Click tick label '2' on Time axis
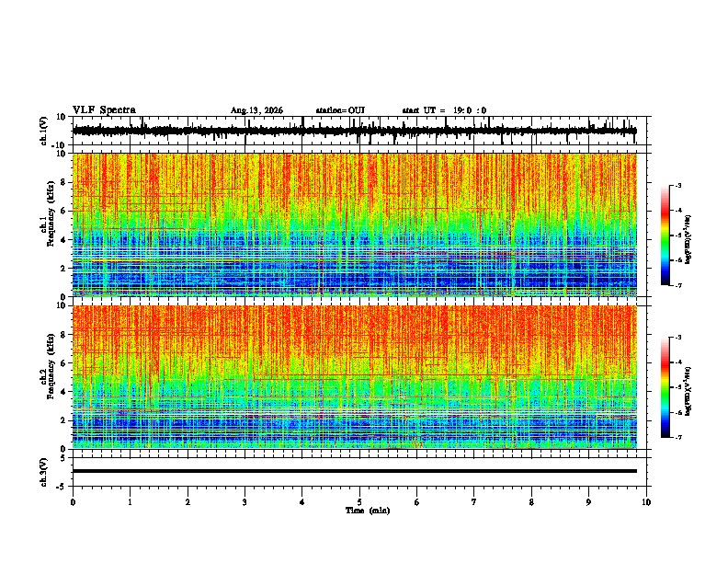This screenshot has width=728, height=563. pyautogui.click(x=188, y=502)
